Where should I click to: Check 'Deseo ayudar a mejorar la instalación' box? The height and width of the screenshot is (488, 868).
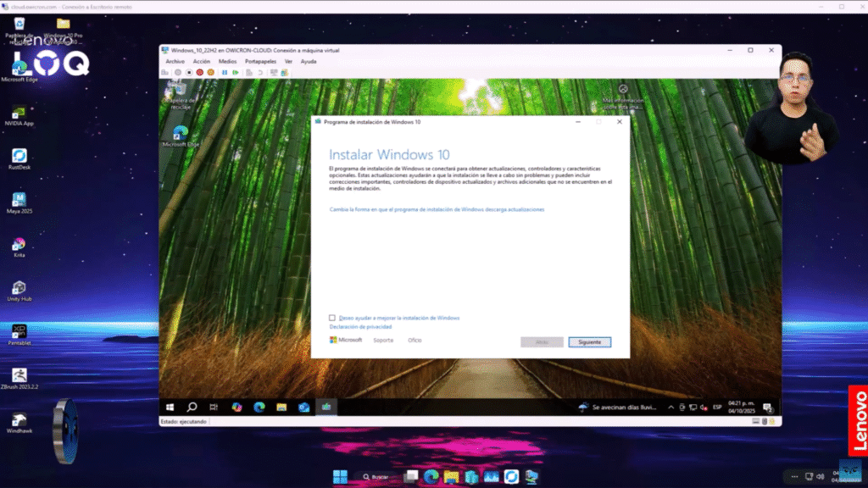coord(332,318)
